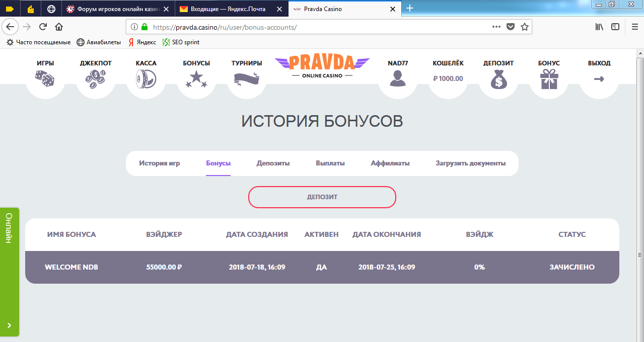Click the Bonuses stars icon
Screen dimensions: 644x342
(196, 79)
